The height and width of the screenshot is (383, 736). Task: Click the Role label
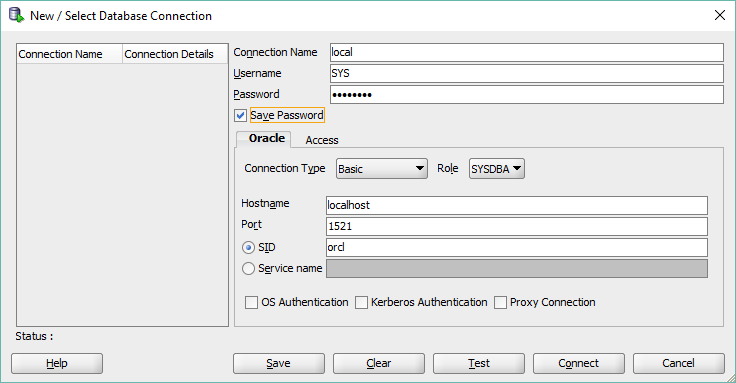(447, 169)
